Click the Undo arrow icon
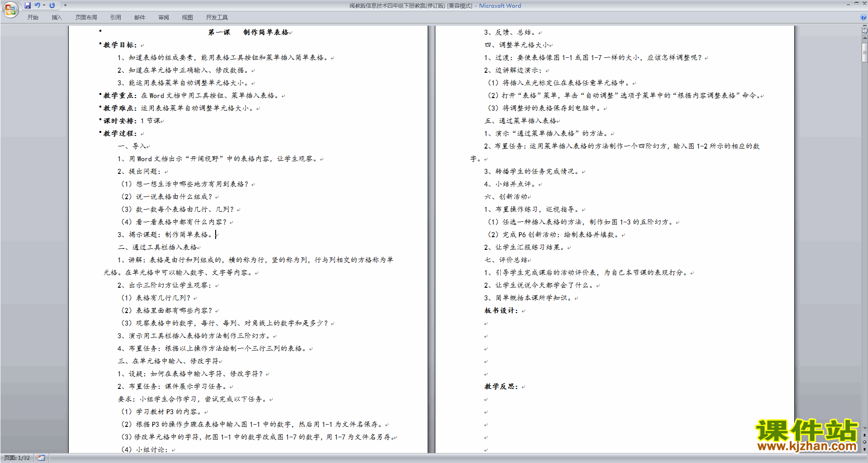This screenshot has height=463, width=868. click(38, 5)
